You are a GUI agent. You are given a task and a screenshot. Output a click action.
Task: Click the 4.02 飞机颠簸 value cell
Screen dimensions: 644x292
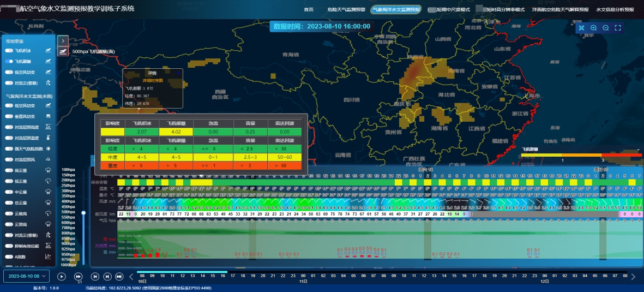(176, 132)
